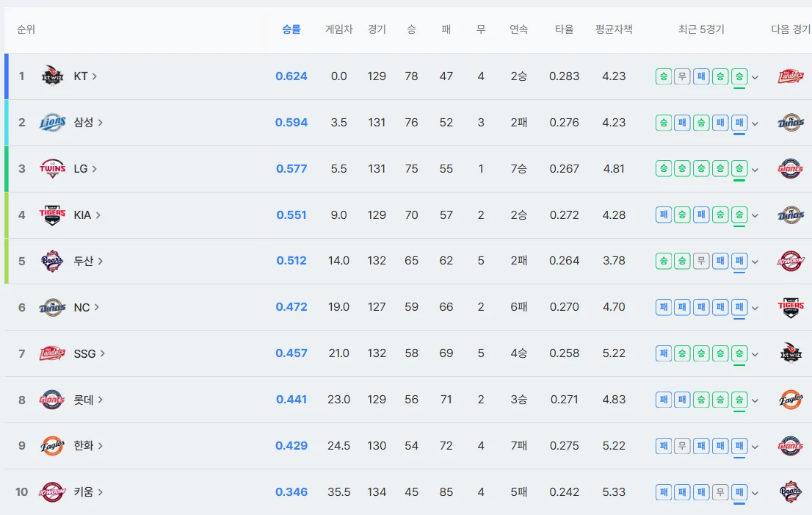Expand NC's recent 5 games chevron
This screenshot has height=515, width=812.
(x=755, y=309)
